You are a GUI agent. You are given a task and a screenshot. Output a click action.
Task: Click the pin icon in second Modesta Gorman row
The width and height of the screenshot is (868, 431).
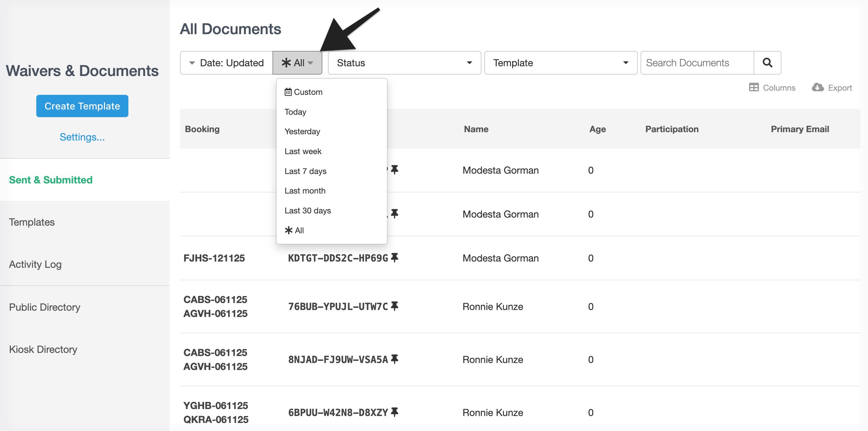[395, 214]
